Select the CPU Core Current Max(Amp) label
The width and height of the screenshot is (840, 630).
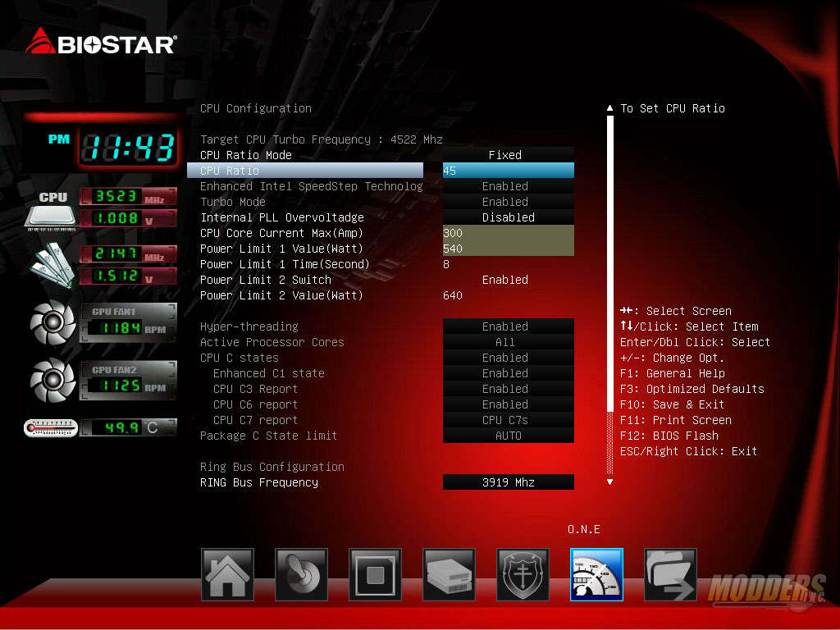[282, 233]
